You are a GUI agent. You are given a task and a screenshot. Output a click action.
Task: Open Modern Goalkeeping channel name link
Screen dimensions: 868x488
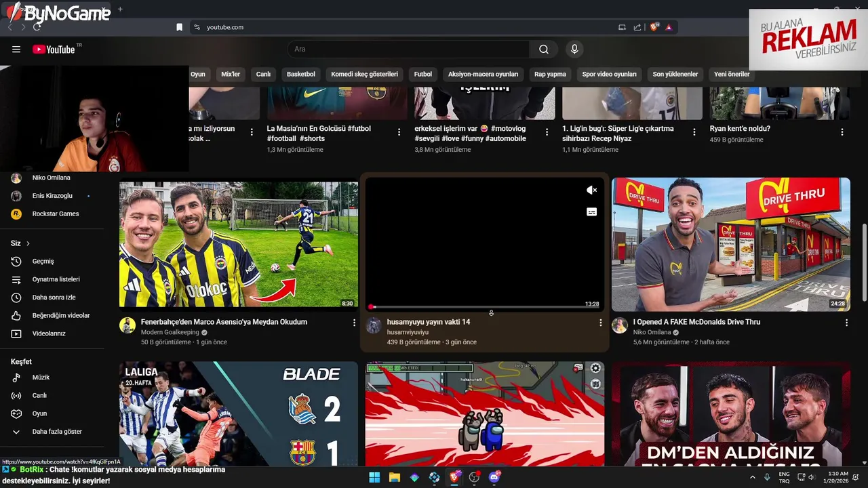coord(170,333)
